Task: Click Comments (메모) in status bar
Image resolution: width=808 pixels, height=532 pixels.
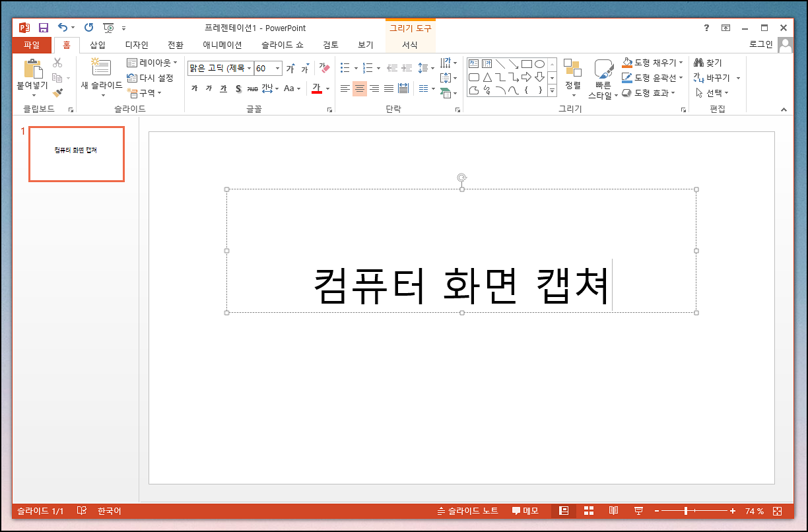Action: tap(525, 511)
